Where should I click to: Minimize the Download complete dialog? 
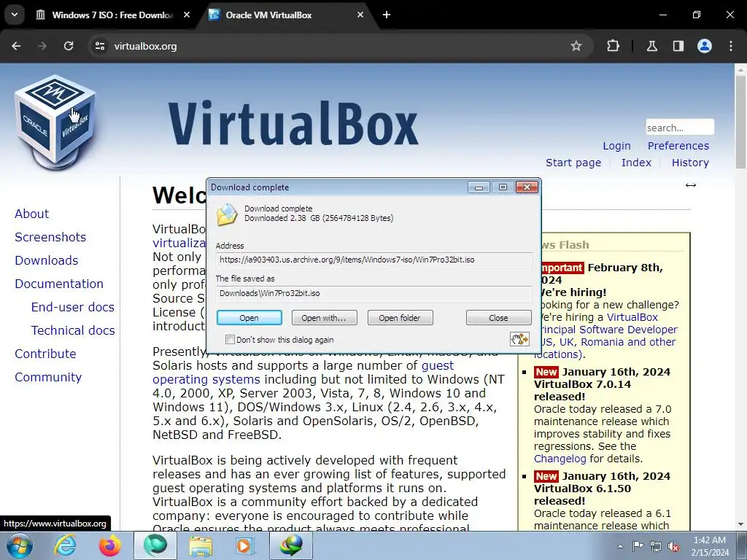479,187
